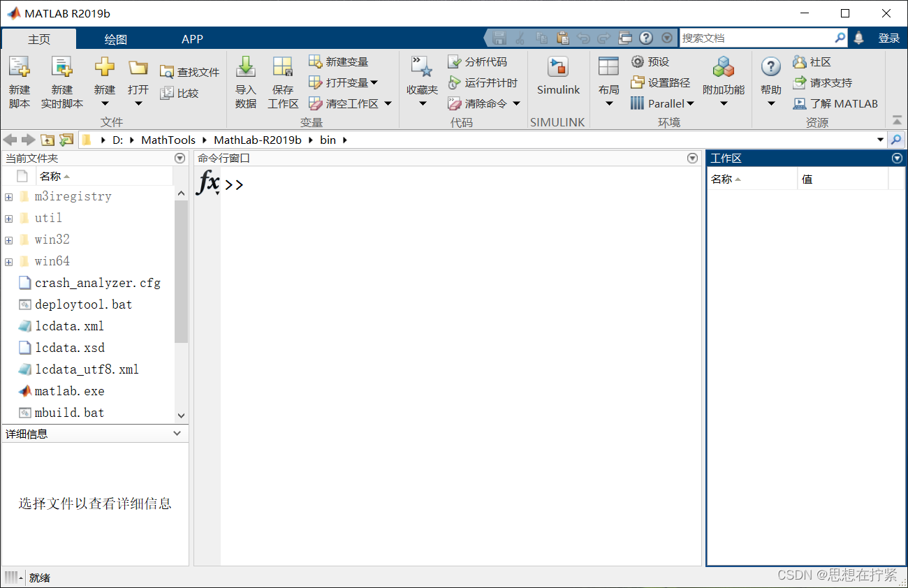
Task: Collapse the Details (详细信息) panel chevron
Action: click(x=177, y=434)
